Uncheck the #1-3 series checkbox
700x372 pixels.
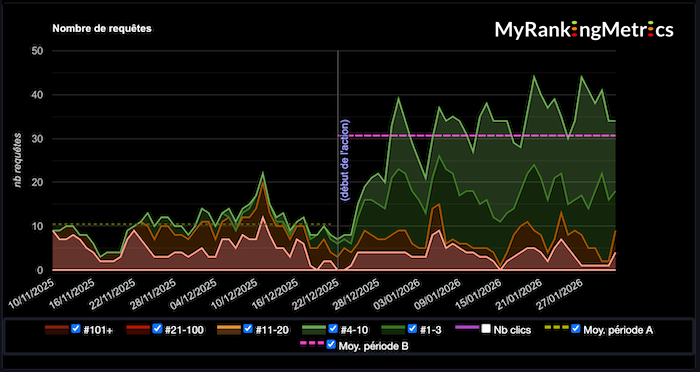coord(412,329)
